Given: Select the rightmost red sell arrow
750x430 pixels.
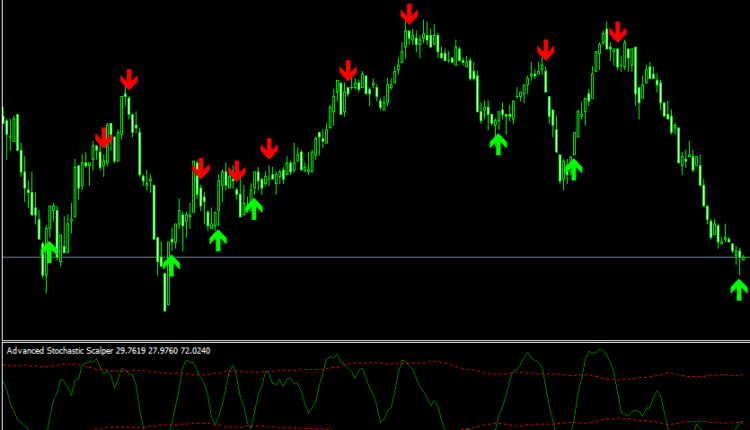Looking at the screenshot, I should pyautogui.click(x=618, y=32).
